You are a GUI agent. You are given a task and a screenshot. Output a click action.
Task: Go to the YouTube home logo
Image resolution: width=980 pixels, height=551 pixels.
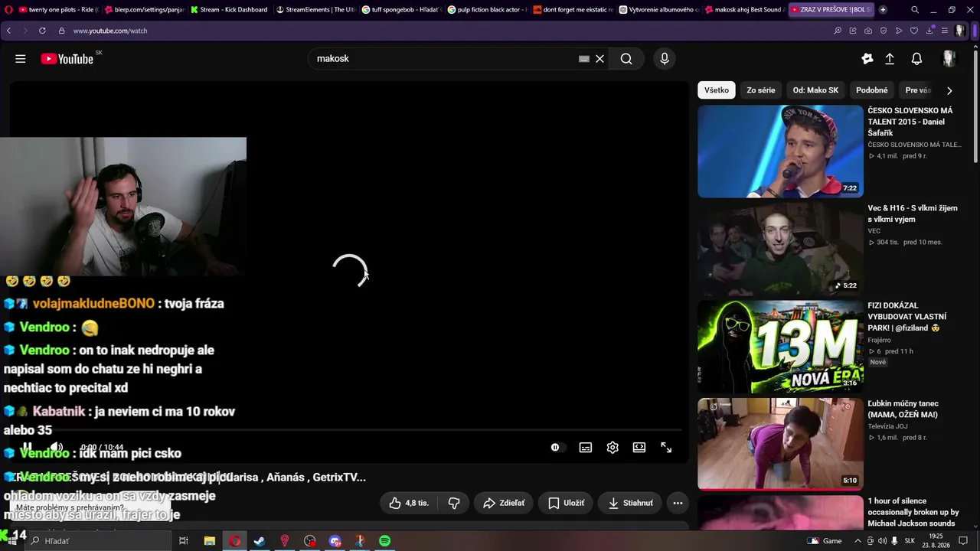pyautogui.click(x=67, y=59)
